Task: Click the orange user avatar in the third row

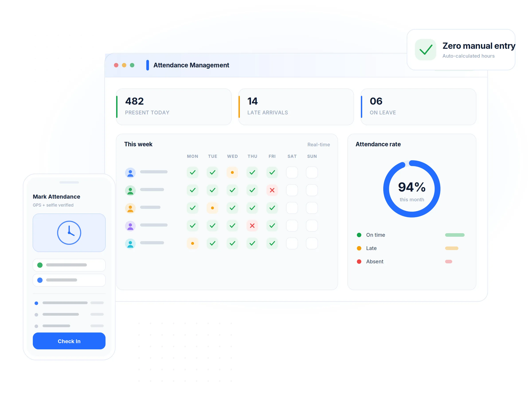Action: (130, 208)
